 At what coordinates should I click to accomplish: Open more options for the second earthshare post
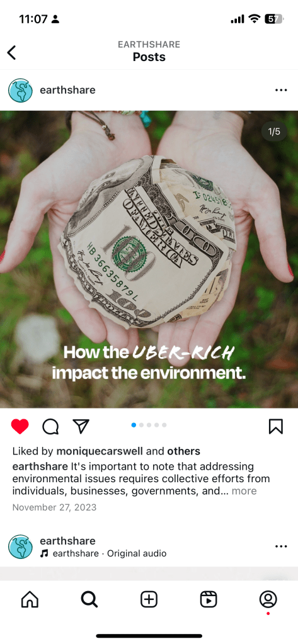click(x=281, y=546)
